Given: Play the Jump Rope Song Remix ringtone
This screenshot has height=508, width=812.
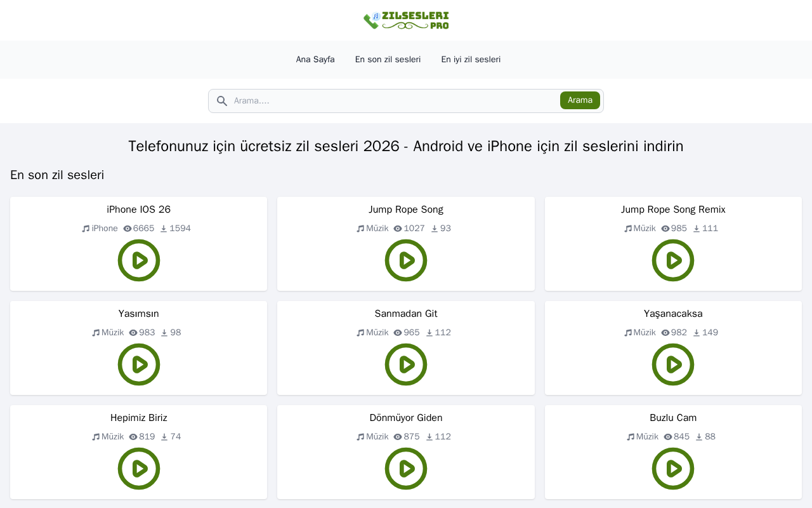Looking at the screenshot, I should coord(673,260).
